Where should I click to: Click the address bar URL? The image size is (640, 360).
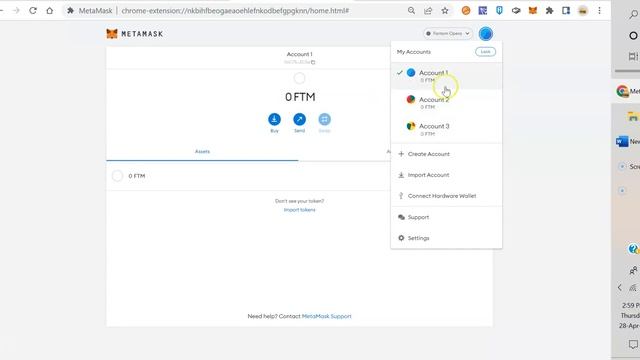click(x=235, y=11)
